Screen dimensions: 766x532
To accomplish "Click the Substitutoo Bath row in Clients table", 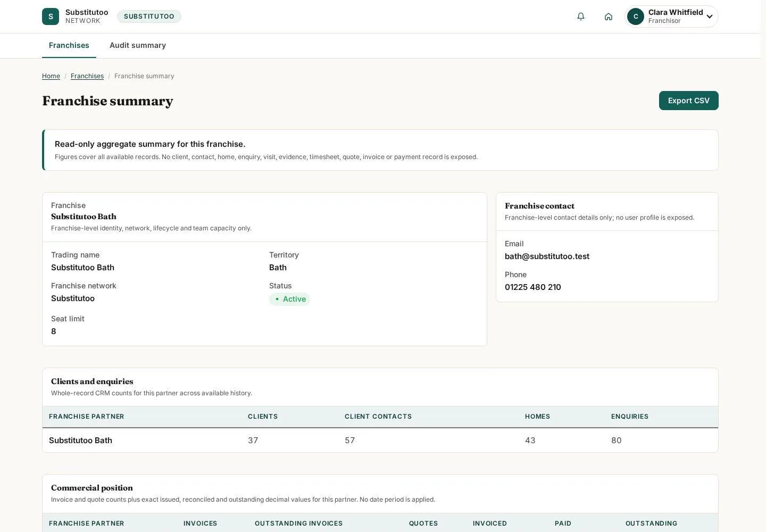I will pyautogui.click(x=380, y=440).
